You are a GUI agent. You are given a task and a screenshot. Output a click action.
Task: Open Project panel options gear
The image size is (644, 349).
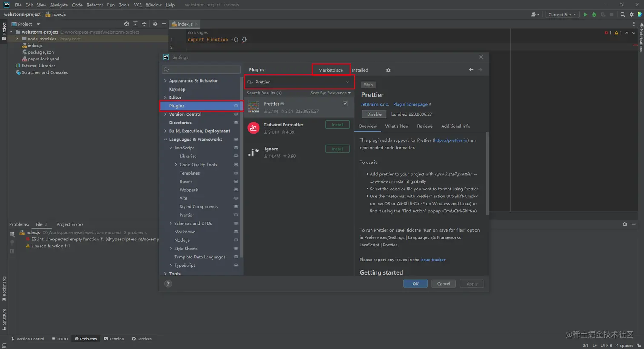coord(155,24)
